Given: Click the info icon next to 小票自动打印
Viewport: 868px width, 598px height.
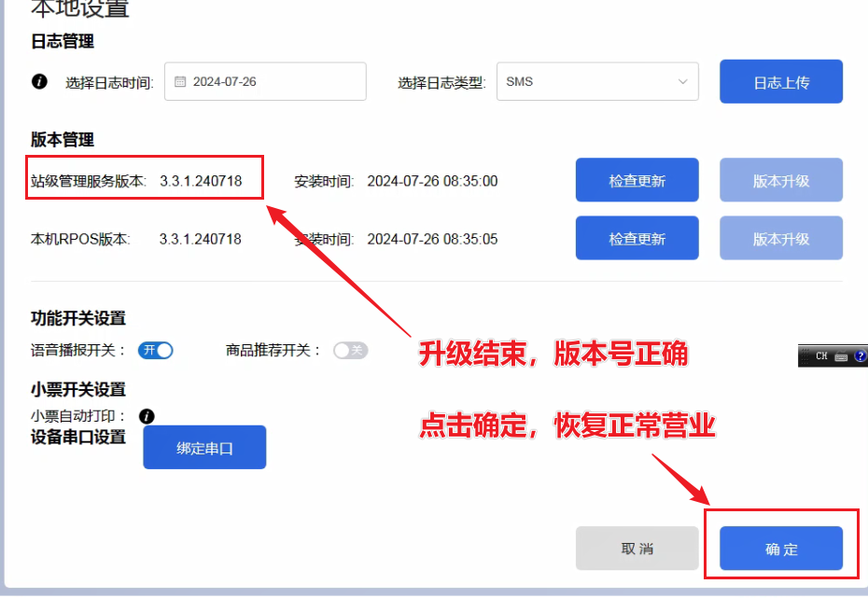Looking at the screenshot, I should point(147,416).
